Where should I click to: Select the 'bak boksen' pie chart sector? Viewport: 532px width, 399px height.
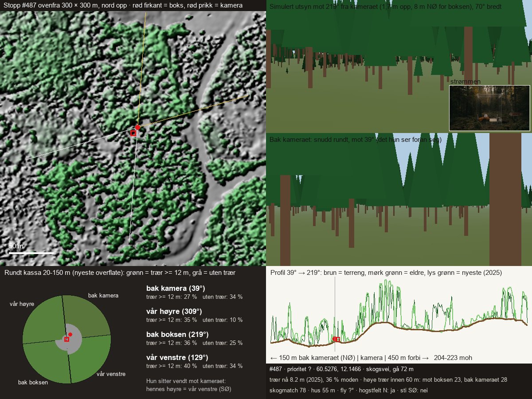[x=47, y=361]
